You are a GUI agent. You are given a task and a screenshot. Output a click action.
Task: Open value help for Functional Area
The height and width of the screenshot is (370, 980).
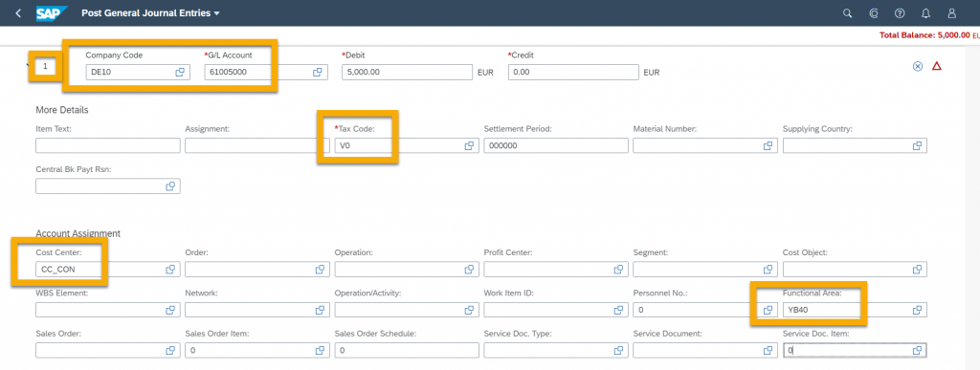917,310
